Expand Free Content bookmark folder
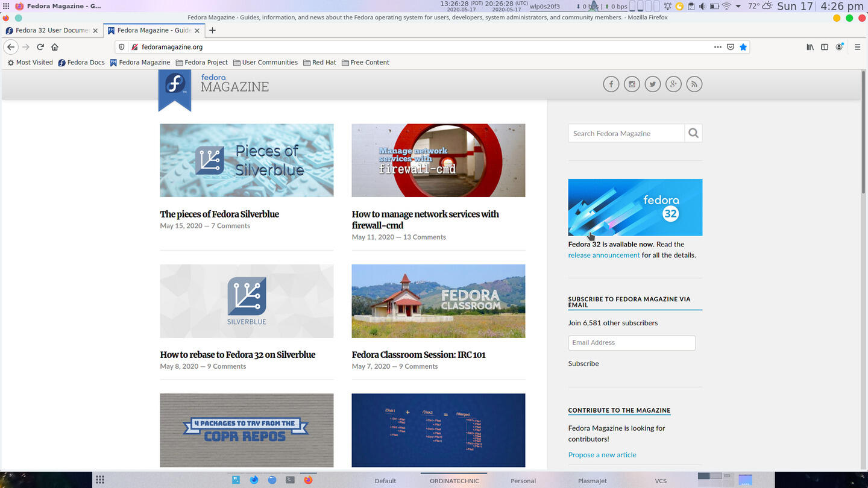The width and height of the screenshot is (868, 488). pos(365,63)
